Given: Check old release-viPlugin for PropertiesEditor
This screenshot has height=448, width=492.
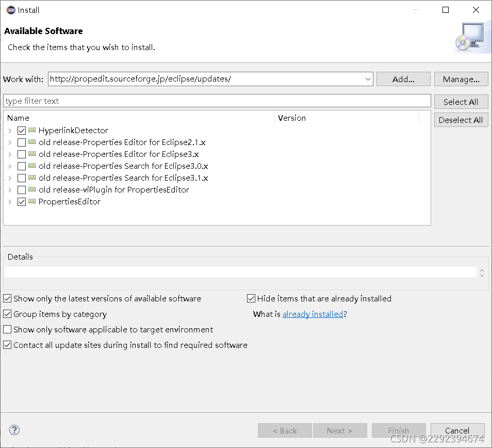Looking at the screenshot, I should point(22,190).
